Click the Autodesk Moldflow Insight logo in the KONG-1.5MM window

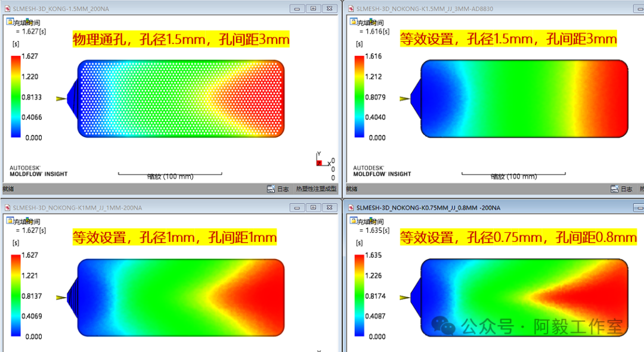[x=38, y=171]
